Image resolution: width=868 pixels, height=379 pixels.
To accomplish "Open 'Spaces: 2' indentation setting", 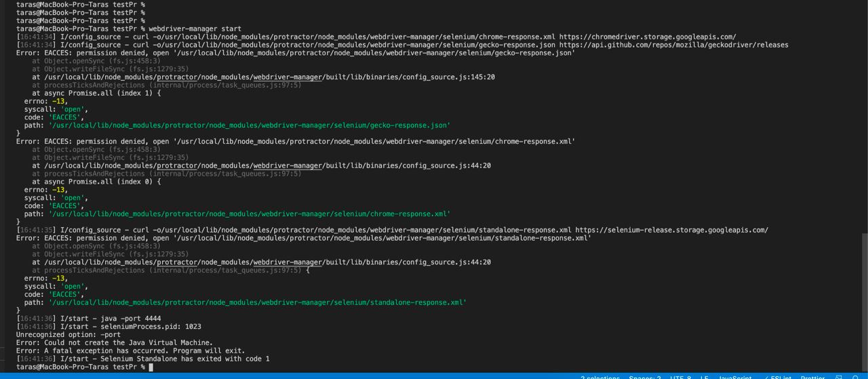I will coord(645,377).
